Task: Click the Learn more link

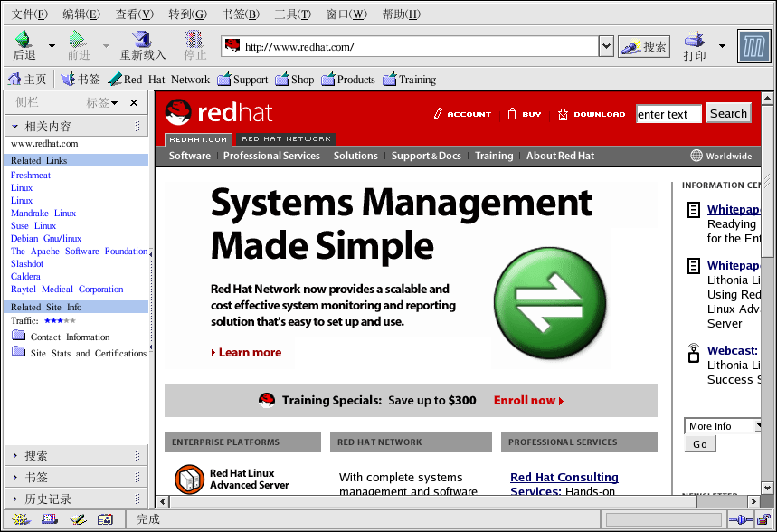Action: pyautogui.click(x=249, y=353)
